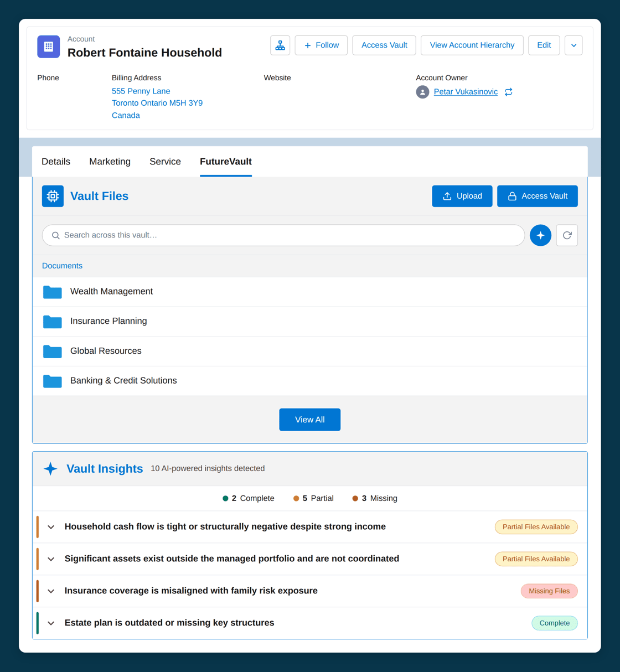
Task: Click the '5 Partial' summary count
Action: (x=313, y=498)
